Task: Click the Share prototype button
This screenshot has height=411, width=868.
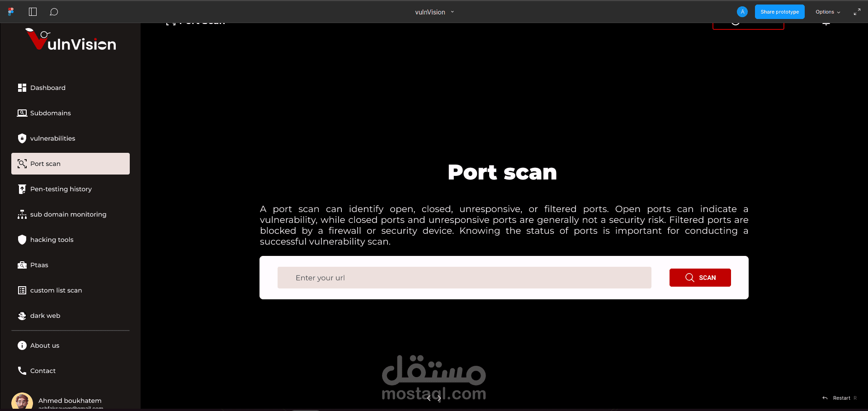Action: click(779, 12)
